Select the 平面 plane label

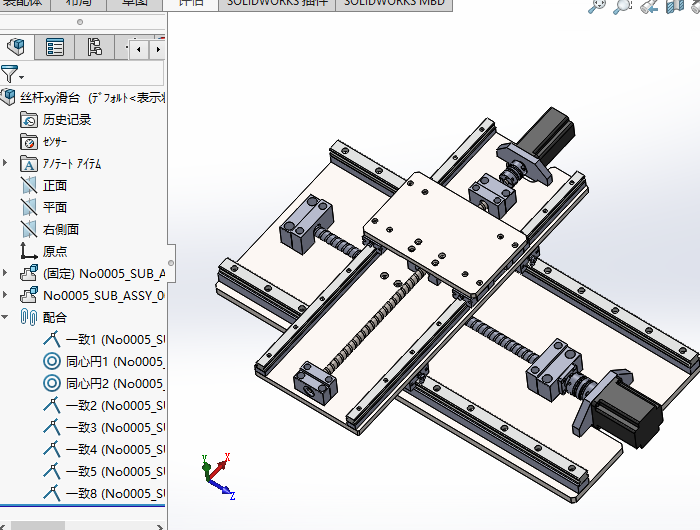pyautogui.click(x=55, y=207)
